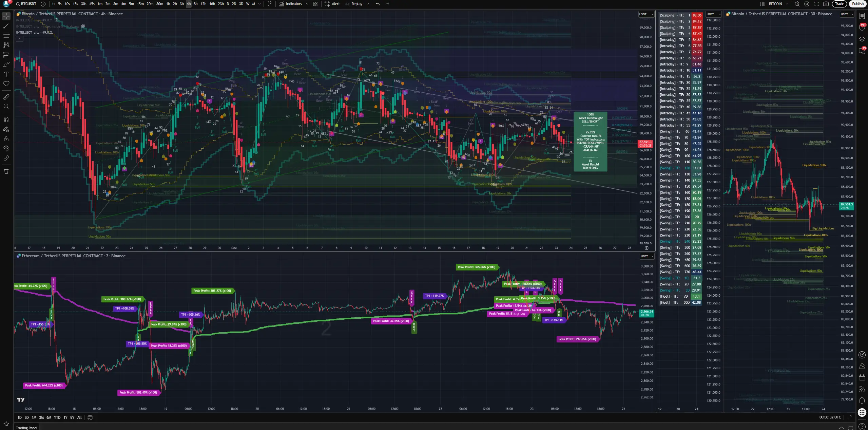Select the Text tool in left toolbar
This screenshot has height=430, width=868.
point(6,74)
